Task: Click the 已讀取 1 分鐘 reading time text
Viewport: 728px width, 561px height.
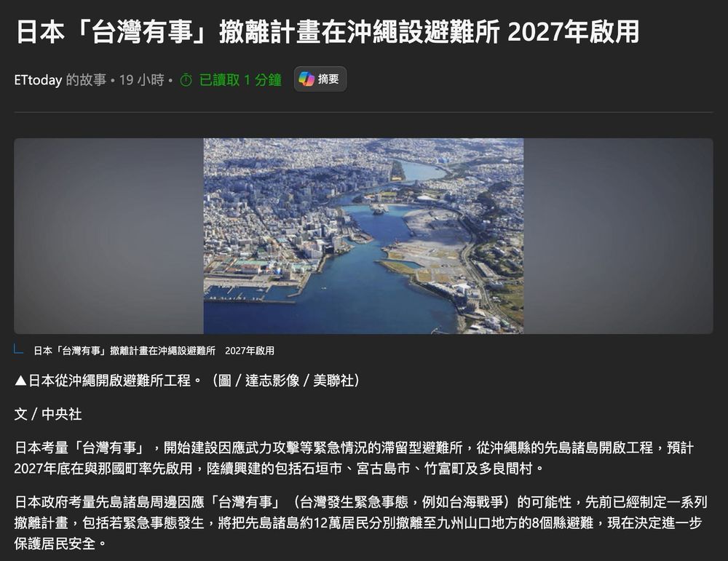Action: pos(240,80)
